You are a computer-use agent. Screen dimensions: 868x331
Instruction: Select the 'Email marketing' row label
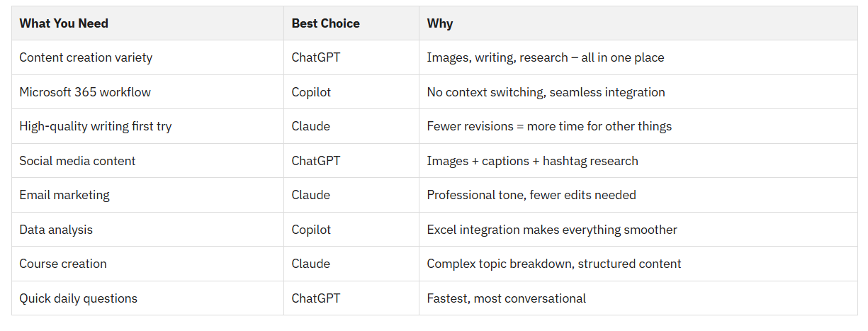[x=64, y=195]
